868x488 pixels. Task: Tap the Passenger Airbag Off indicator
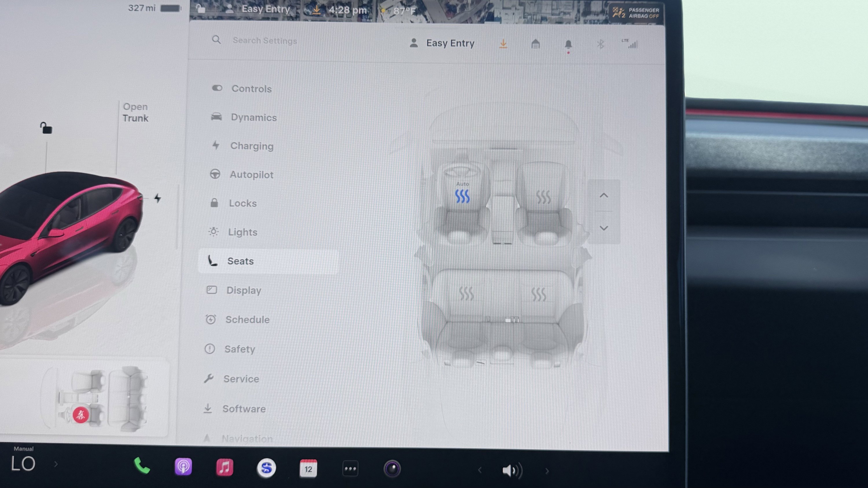click(635, 13)
